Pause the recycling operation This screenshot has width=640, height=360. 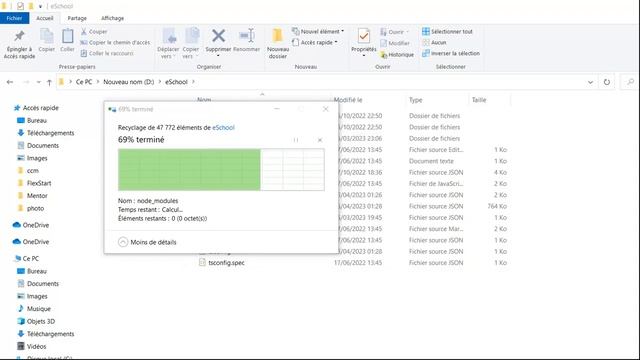296,140
